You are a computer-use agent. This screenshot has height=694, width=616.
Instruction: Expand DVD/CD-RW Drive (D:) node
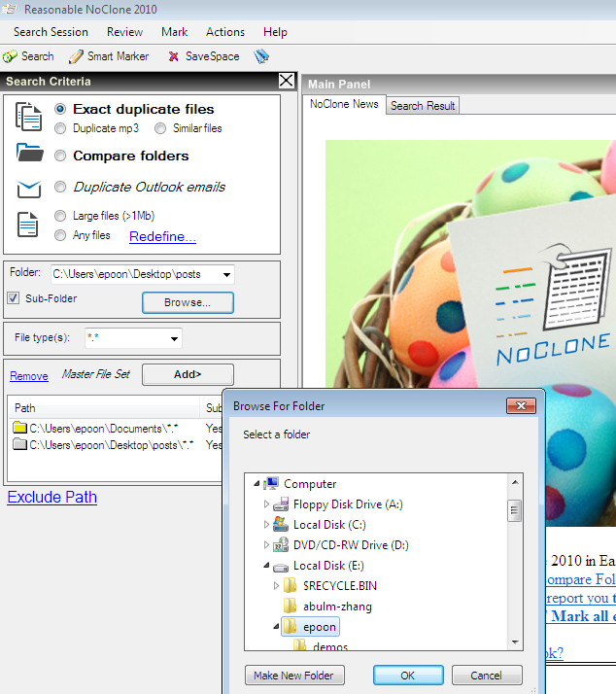click(x=266, y=544)
